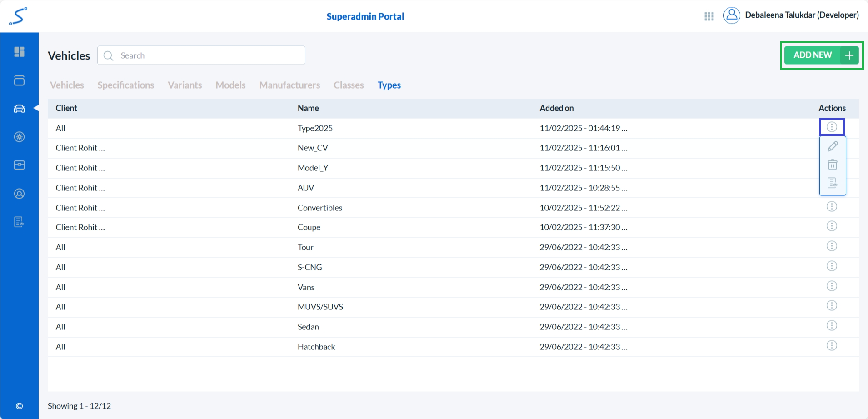Expand the actions menu for the Convertibles row
868x419 pixels.
(831, 207)
